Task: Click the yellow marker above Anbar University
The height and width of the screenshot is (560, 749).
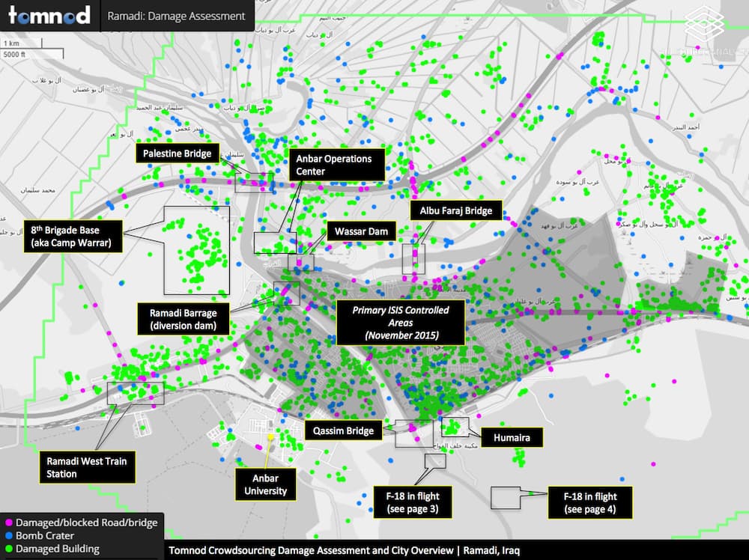Action: (x=270, y=435)
